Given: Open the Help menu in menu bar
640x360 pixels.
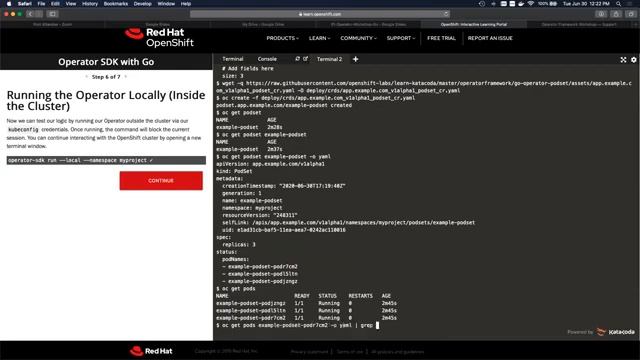Looking at the screenshot, I should coord(186,4).
